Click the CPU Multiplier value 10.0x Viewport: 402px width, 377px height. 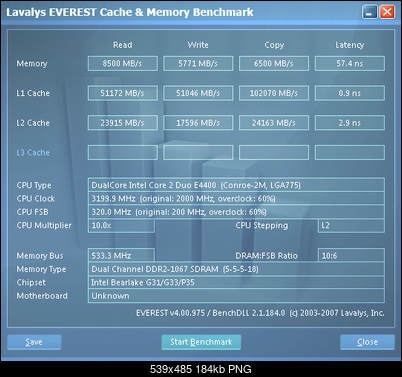coord(121,225)
